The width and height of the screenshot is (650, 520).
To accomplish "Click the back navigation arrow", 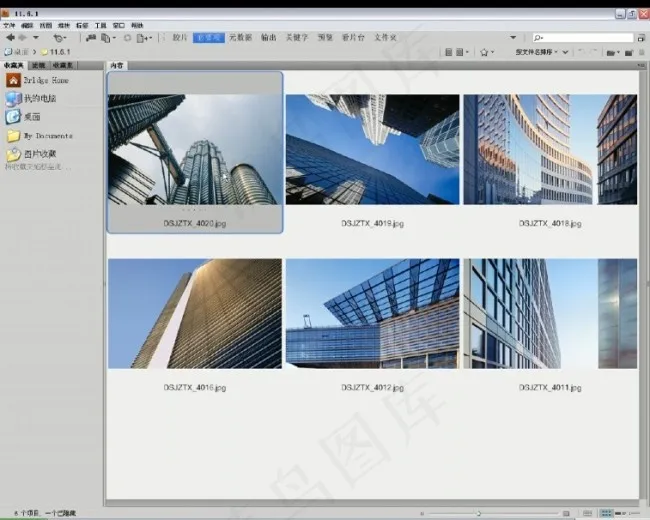I will coord(11,37).
